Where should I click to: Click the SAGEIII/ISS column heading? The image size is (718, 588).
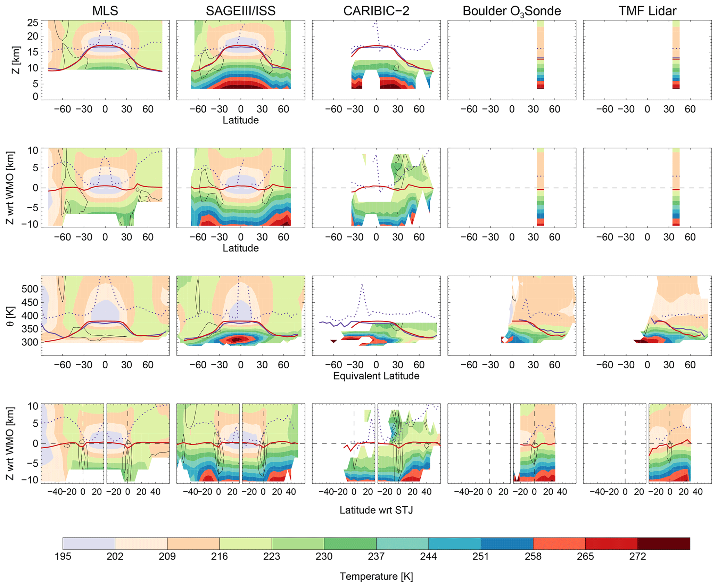click(240, 11)
